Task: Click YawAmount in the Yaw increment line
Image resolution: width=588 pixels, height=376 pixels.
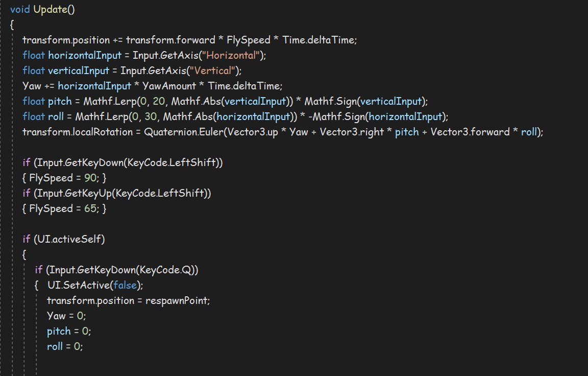Action: (169, 86)
